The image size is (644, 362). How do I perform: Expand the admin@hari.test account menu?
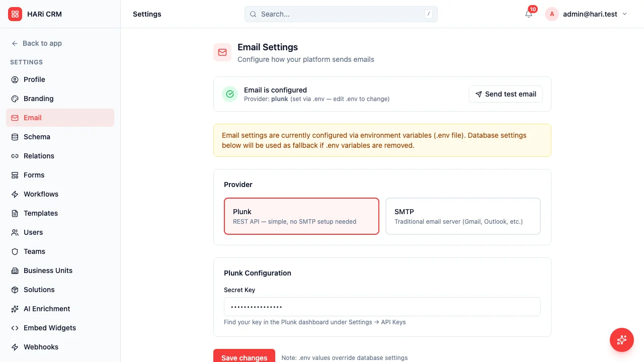(x=590, y=14)
